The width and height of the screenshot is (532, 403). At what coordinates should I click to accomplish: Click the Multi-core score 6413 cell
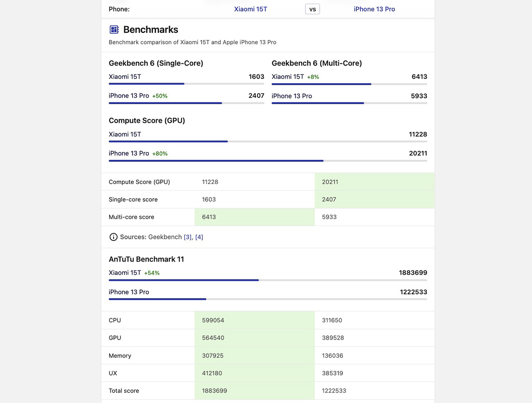254,217
